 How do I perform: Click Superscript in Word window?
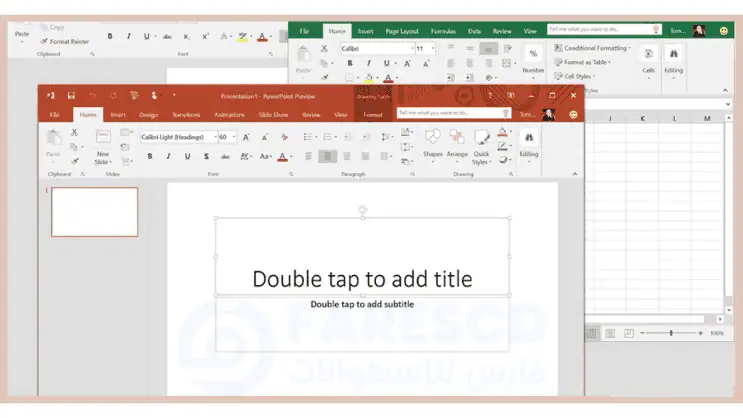205,36
